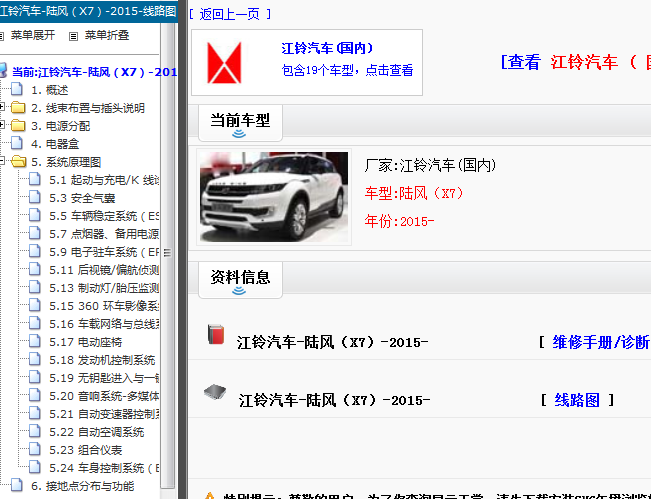Expand the 2. 线束布置与插头说明 tree node

(x=2, y=107)
